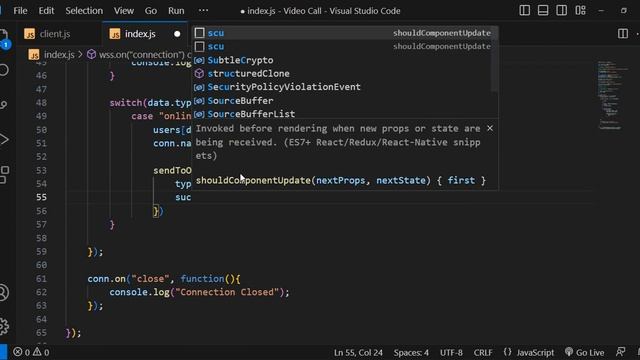Close the suggestion details panel
The height and width of the screenshot is (360, 640).
[490, 128]
